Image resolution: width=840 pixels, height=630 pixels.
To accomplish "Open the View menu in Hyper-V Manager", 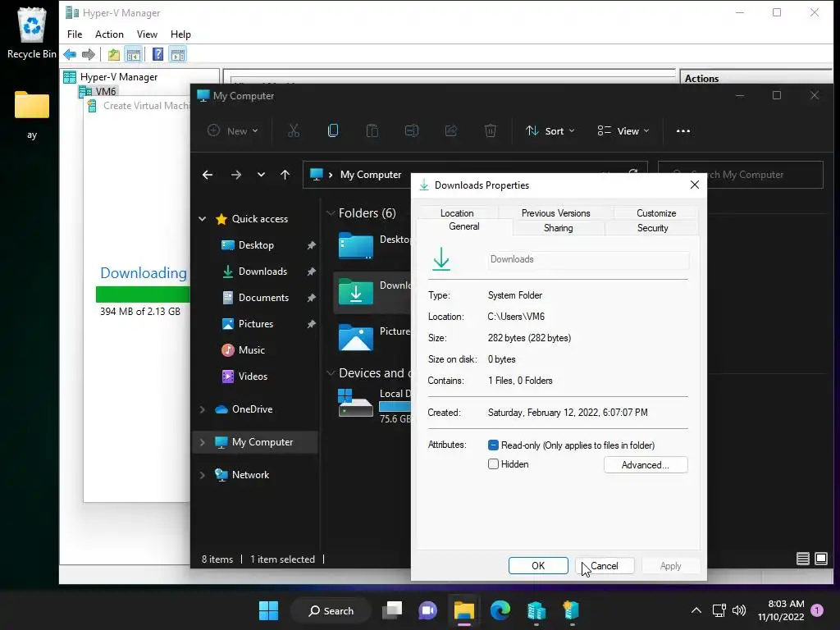I will pyautogui.click(x=147, y=34).
